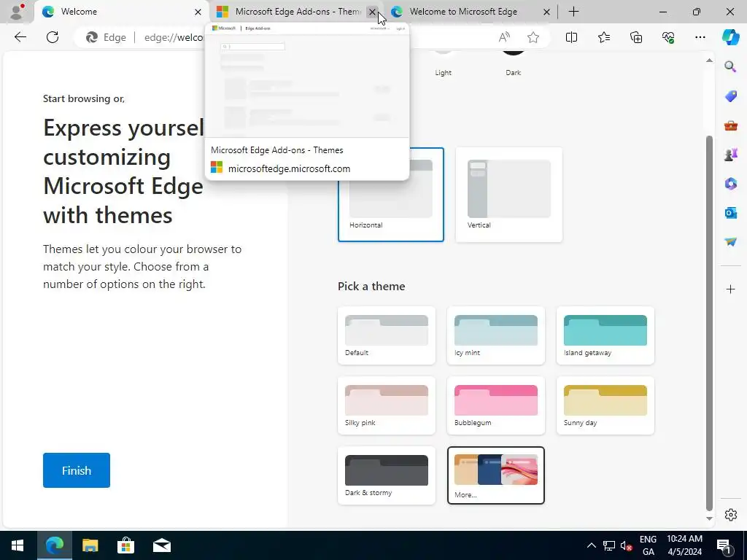The image size is (747, 560).
Task: Open Browser essentials heart icon
Action: pyautogui.click(x=668, y=37)
